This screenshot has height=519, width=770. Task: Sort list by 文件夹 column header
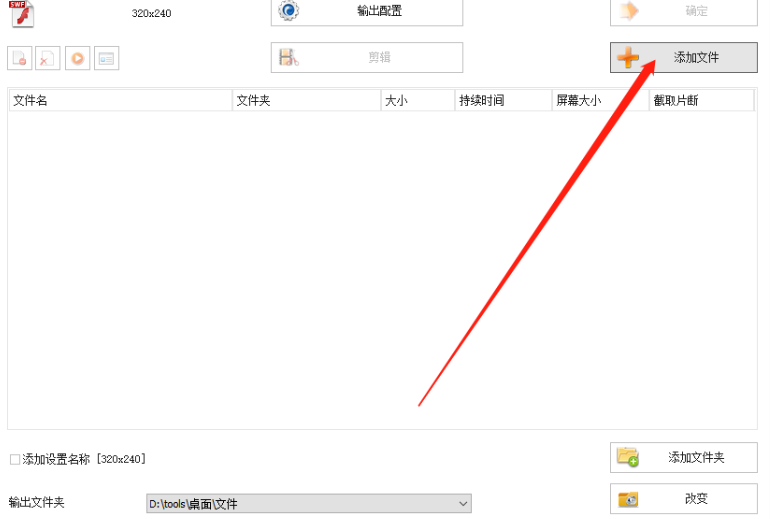[306, 101]
